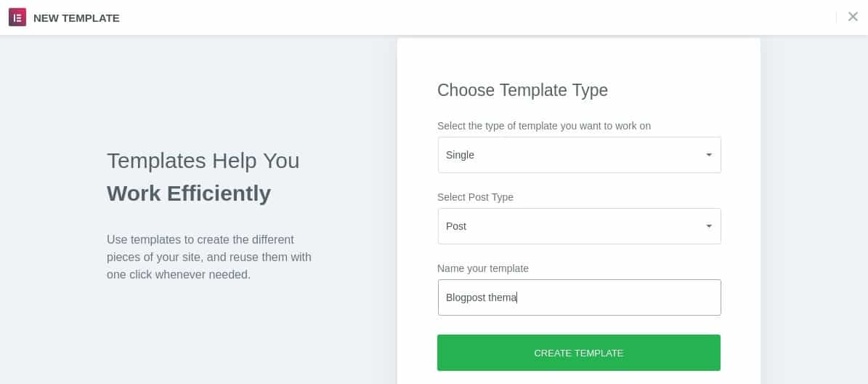This screenshot has height=384, width=868.
Task: Click empty space below Create Template button
Action: (x=578, y=378)
